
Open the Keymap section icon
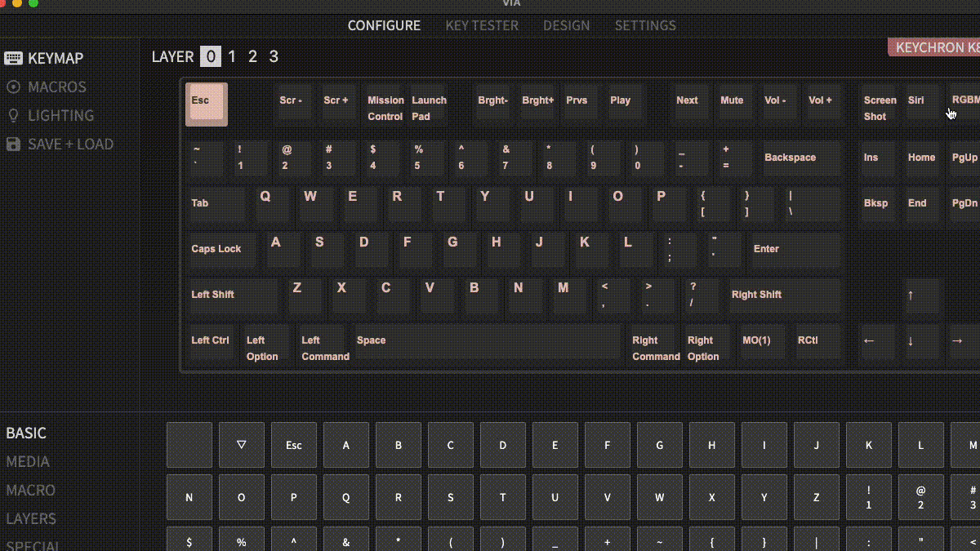pyautogui.click(x=13, y=59)
